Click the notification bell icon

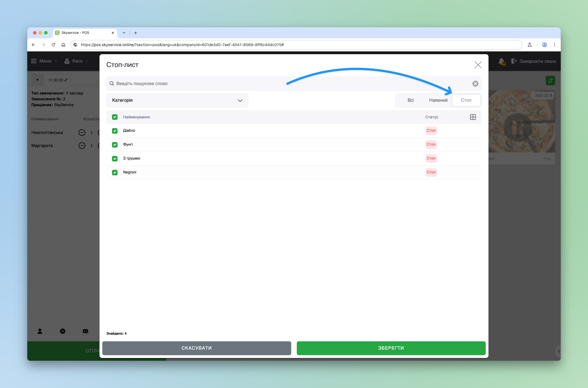(x=501, y=61)
